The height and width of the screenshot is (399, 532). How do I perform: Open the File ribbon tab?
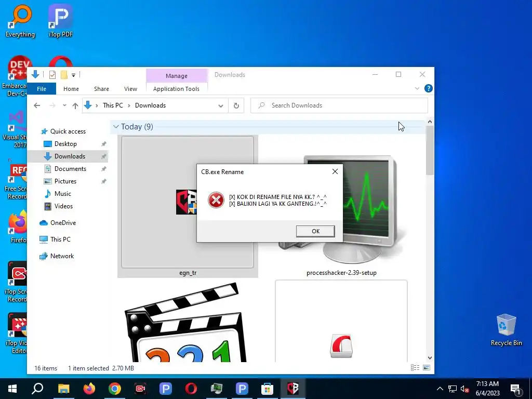[42, 89]
